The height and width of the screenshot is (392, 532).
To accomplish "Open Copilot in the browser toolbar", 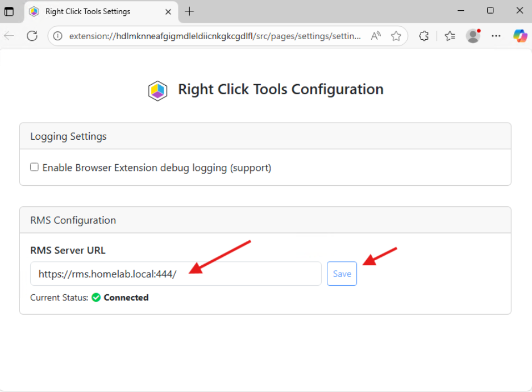I will (519, 35).
